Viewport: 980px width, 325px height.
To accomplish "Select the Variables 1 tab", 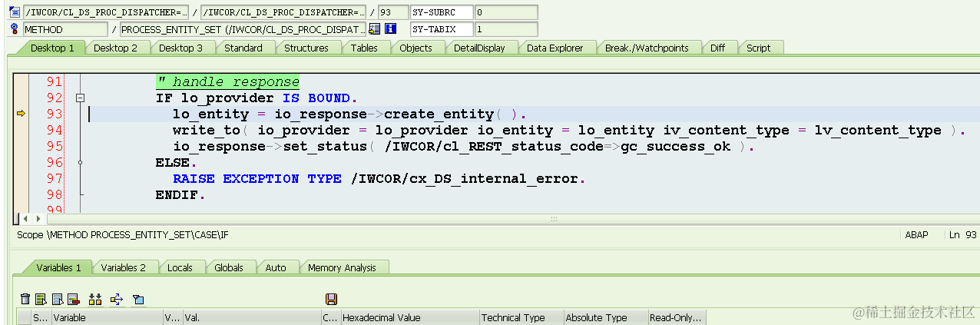I will [x=59, y=267].
